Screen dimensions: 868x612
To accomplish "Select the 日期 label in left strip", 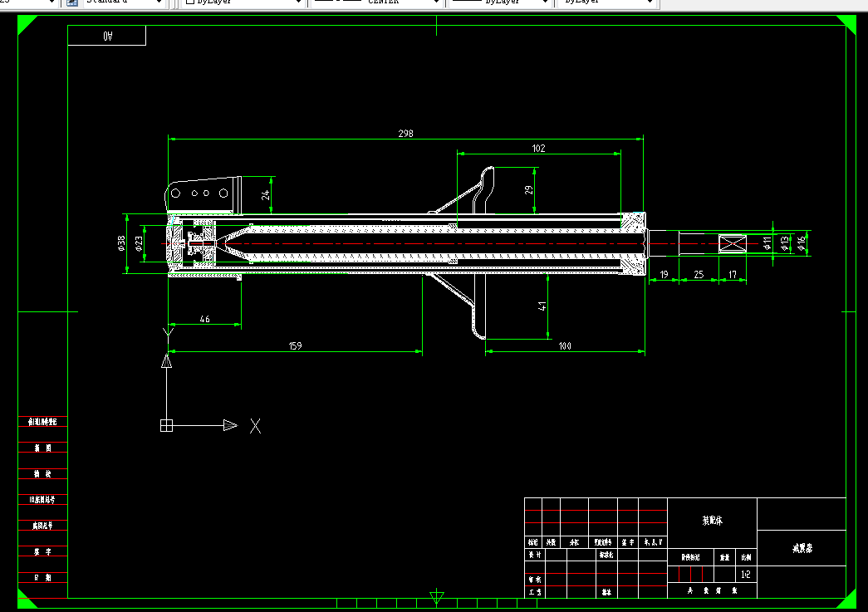I will 42,577.
